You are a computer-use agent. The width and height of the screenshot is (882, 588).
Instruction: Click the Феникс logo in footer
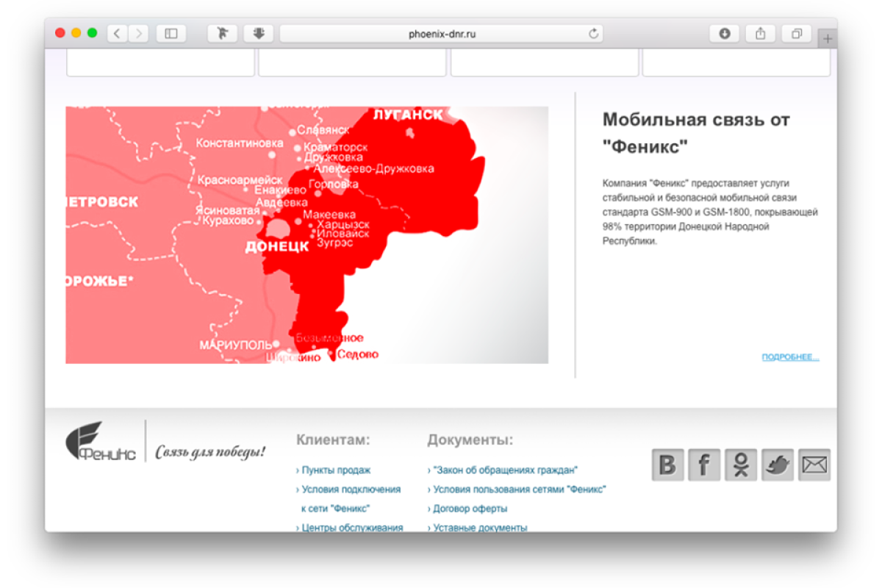[x=101, y=442]
